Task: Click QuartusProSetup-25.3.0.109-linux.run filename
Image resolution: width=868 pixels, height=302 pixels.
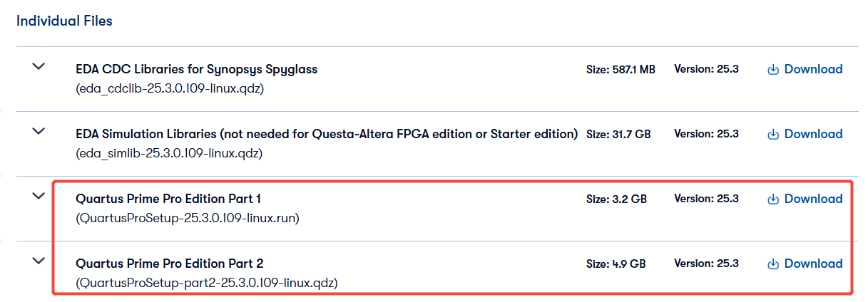Action: [187, 218]
